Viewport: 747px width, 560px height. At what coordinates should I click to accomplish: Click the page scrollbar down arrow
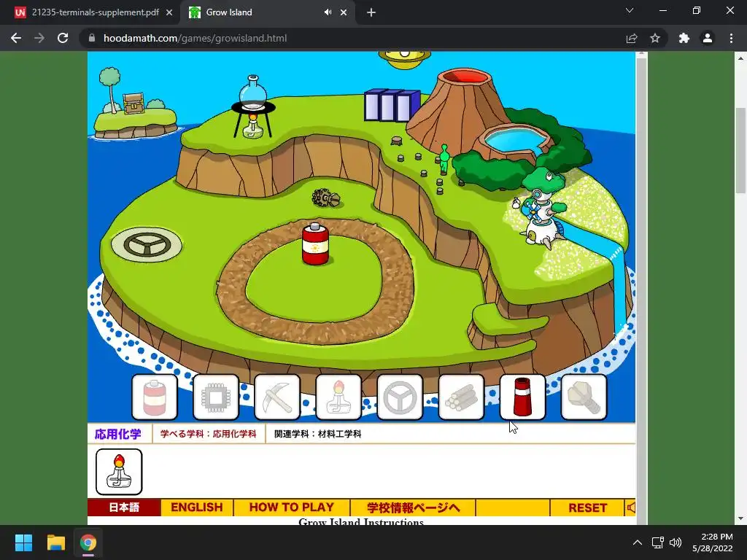(740, 518)
